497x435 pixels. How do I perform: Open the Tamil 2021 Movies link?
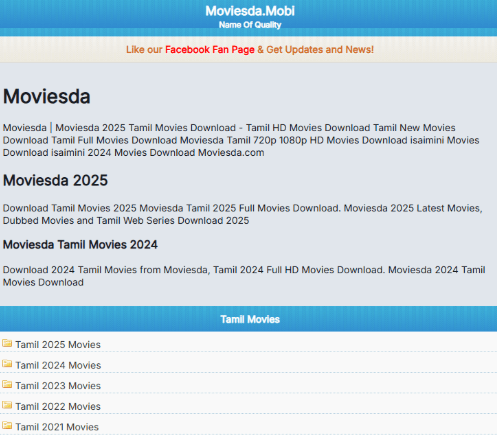pos(57,427)
